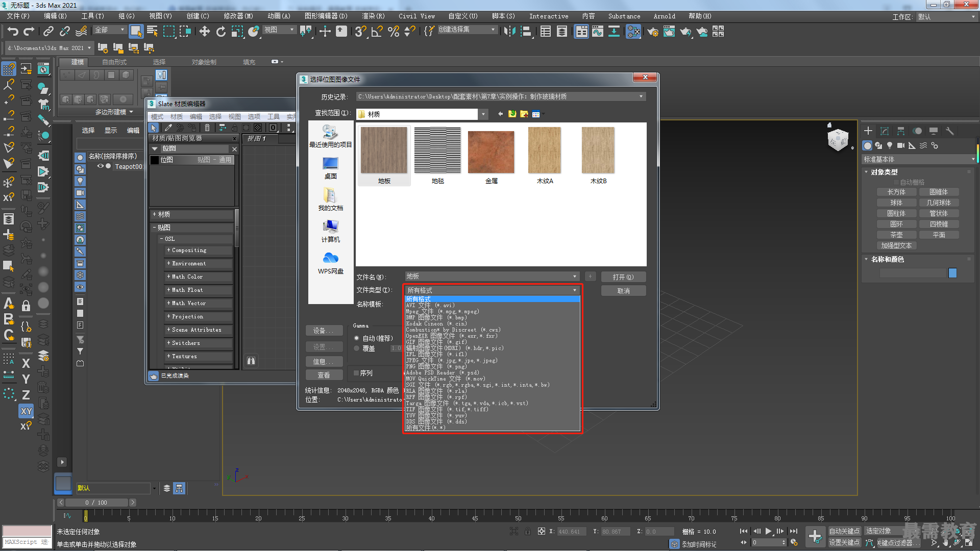Click the 查看 view button in dialog

324,375
